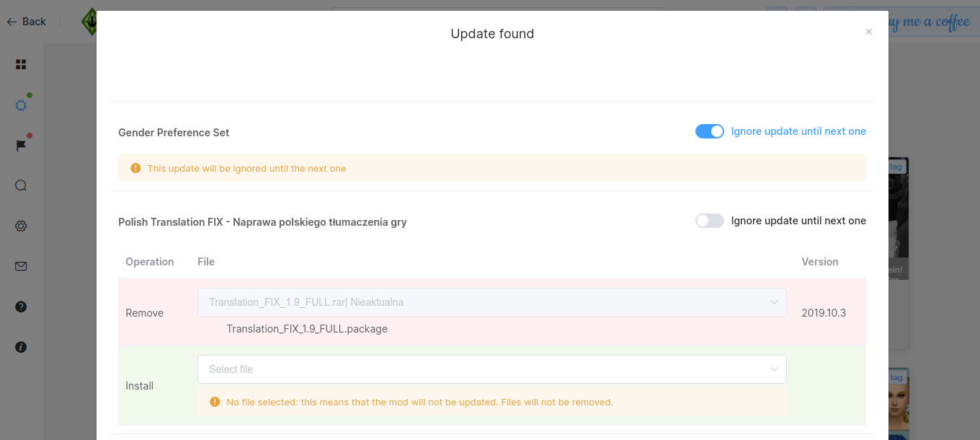Select the Translation_FIX_1.9_FULL.package file entry

pyautogui.click(x=307, y=329)
